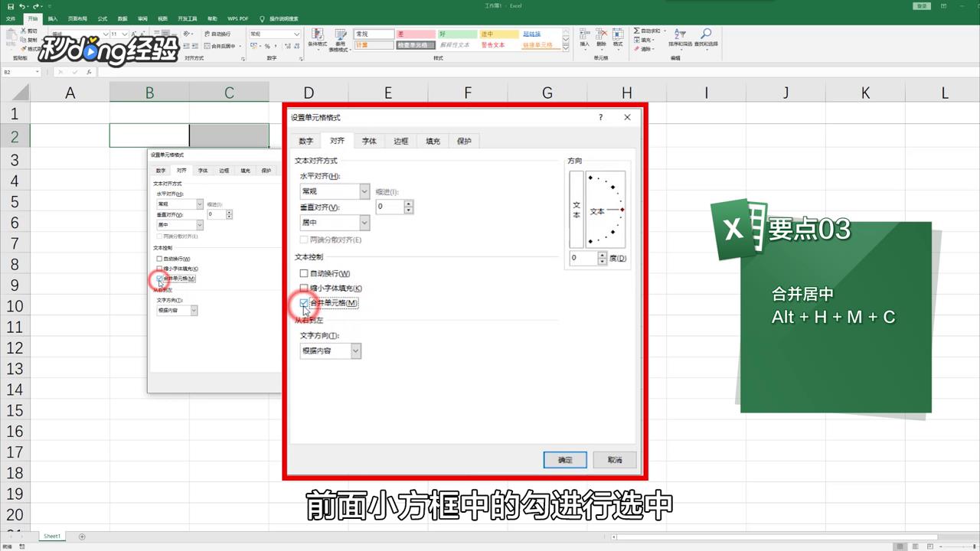Click the 缩进 indent spinner in large dialog
The height and width of the screenshot is (551, 980).
409,207
